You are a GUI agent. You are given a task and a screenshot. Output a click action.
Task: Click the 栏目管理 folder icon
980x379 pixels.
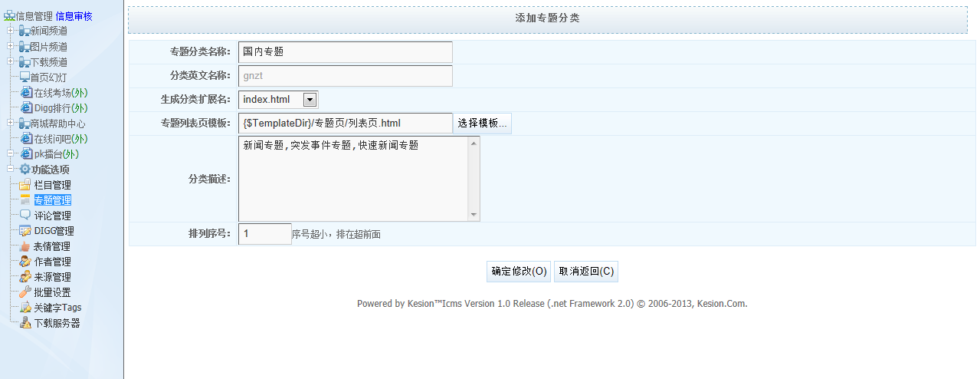coord(25,185)
